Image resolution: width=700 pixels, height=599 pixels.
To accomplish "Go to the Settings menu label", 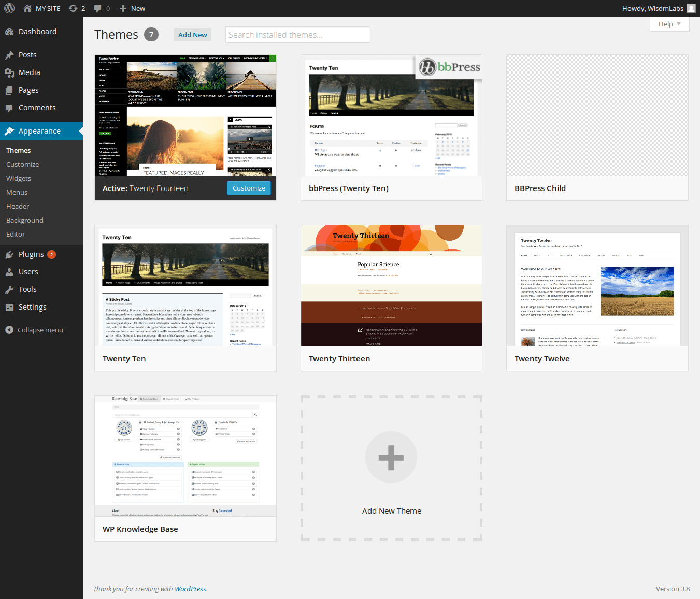I will click(x=33, y=307).
